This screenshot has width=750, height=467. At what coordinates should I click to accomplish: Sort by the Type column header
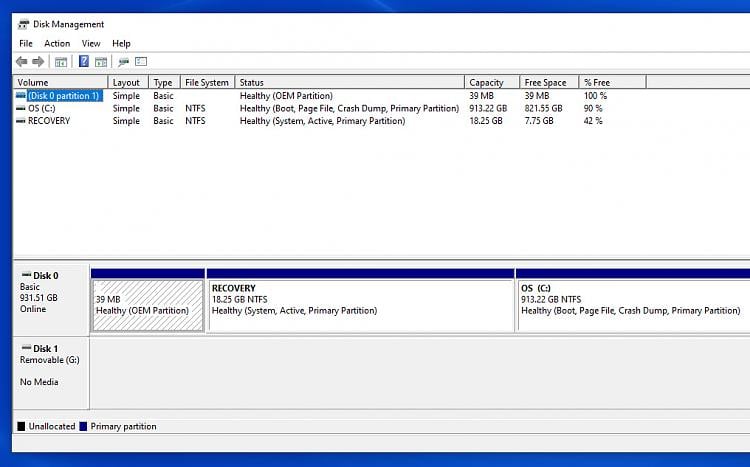pyautogui.click(x=164, y=82)
